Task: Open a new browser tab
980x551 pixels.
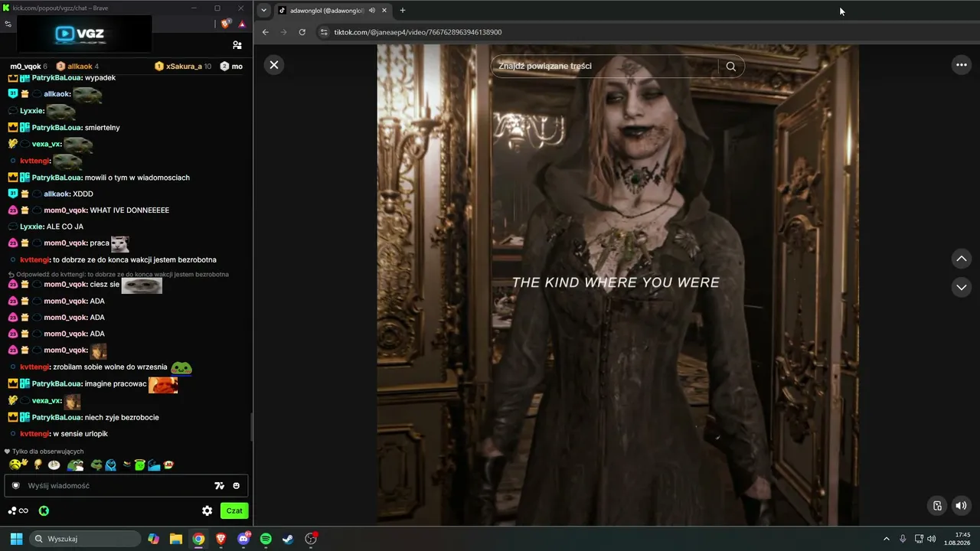Action: [403, 11]
